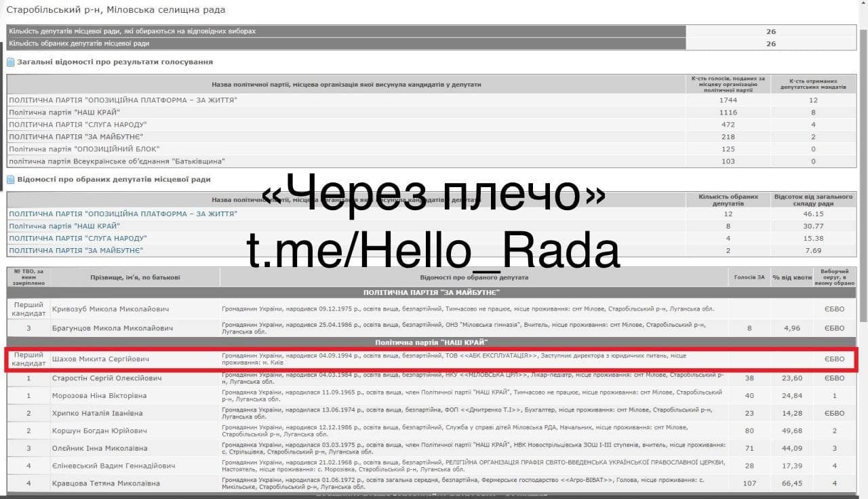
Task: Open the "НАШ КРАЙ" party link in the elected deputies table
Action: point(64,226)
